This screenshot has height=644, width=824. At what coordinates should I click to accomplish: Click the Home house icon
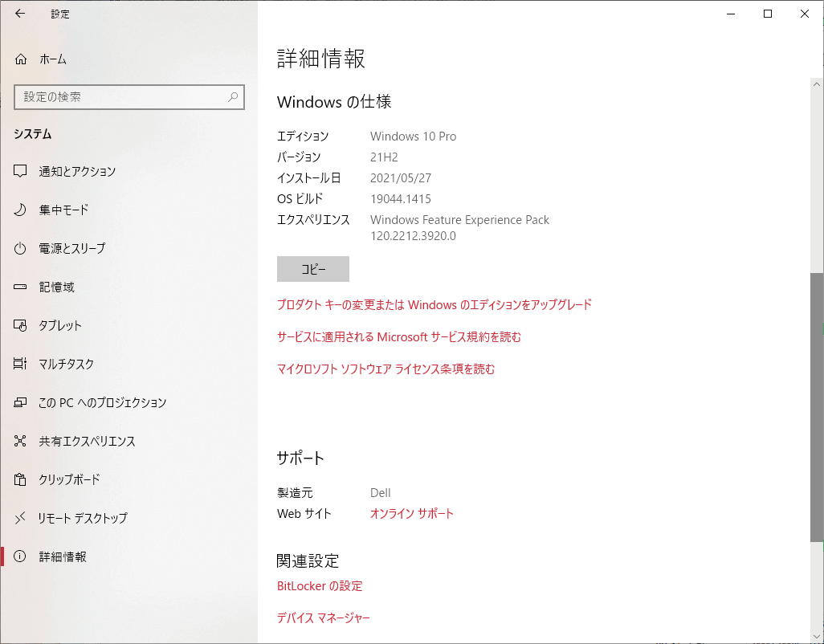click(21, 59)
